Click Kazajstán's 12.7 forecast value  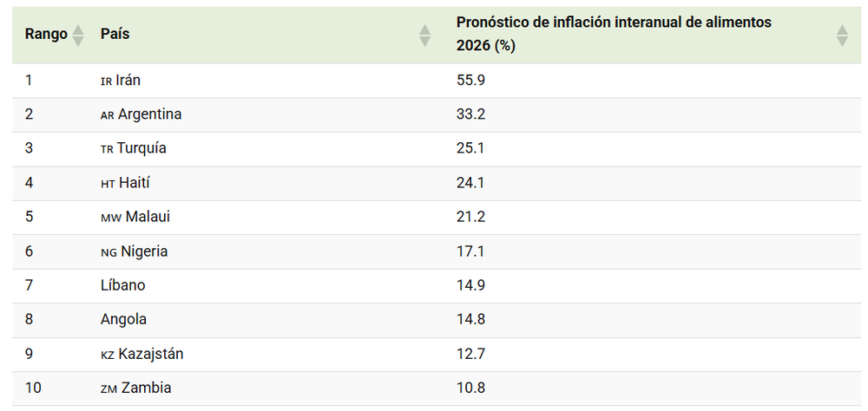coord(470,354)
